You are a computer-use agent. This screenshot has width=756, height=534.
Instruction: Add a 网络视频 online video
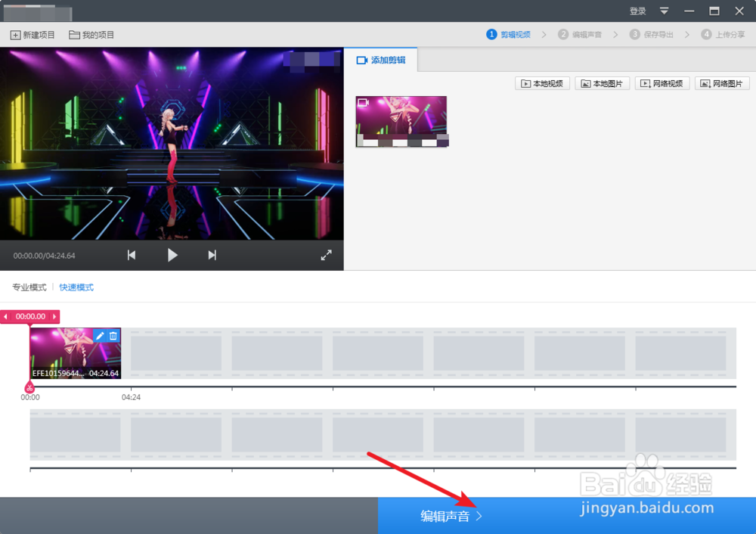tap(662, 83)
